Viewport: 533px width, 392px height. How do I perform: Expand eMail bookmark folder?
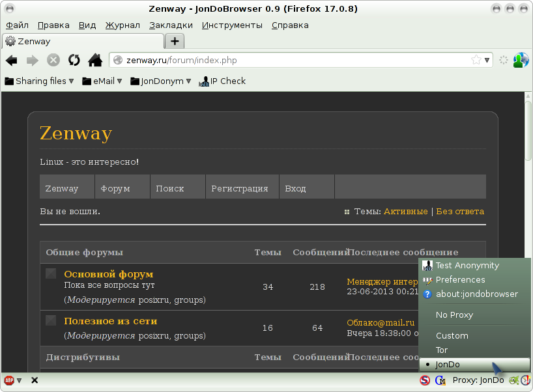(102, 81)
